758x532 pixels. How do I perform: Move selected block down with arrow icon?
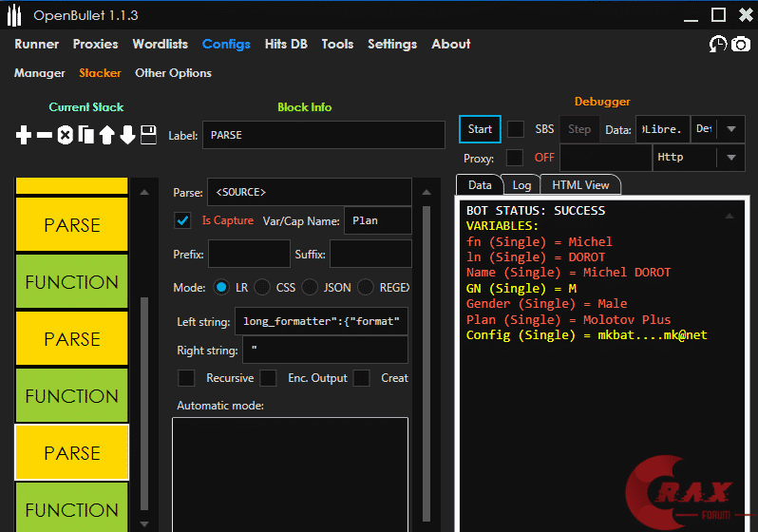coord(127,136)
